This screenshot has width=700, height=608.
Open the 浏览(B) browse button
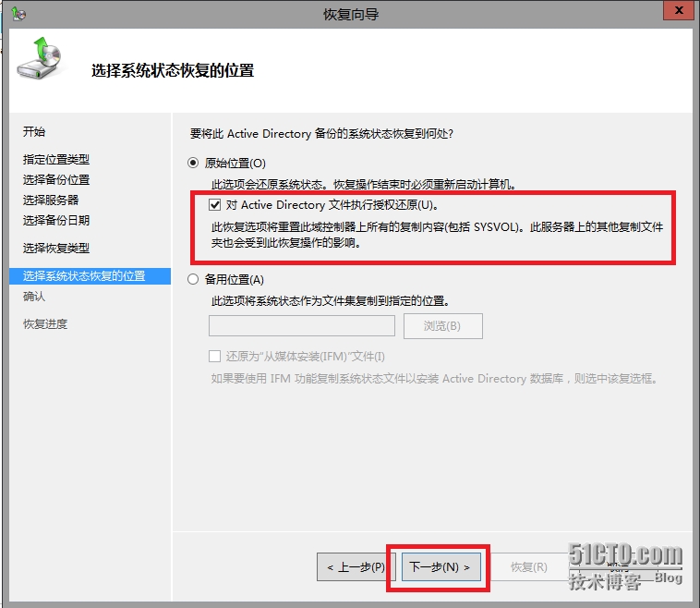point(443,326)
